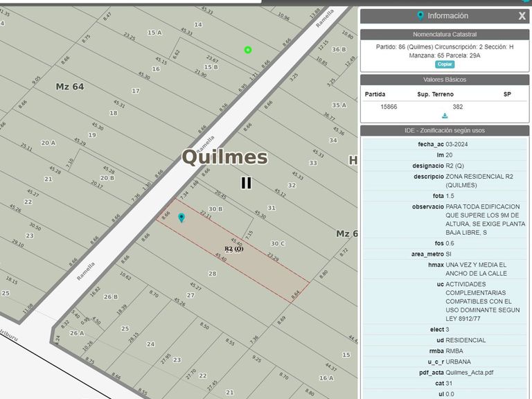Click parcel 18 in Mz 64
The image size is (532, 399).
point(114,113)
